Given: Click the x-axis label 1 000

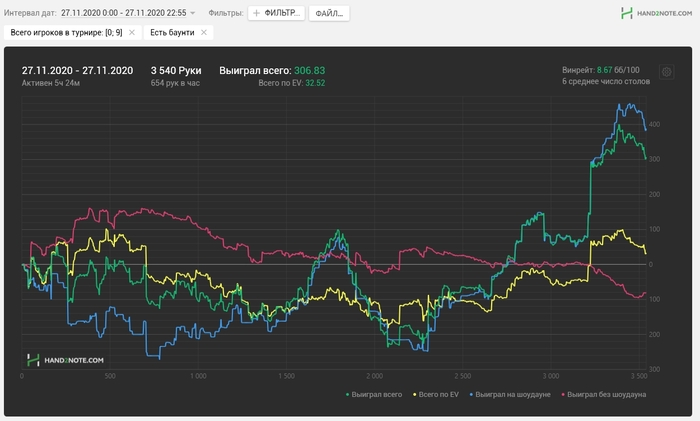Looking at the screenshot, I should click(x=198, y=376).
